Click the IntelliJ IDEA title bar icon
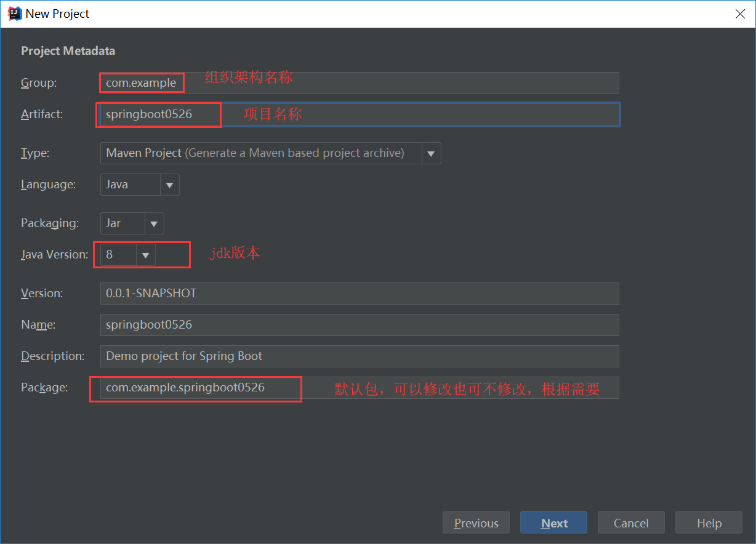This screenshot has height=544, width=756. coord(14,13)
